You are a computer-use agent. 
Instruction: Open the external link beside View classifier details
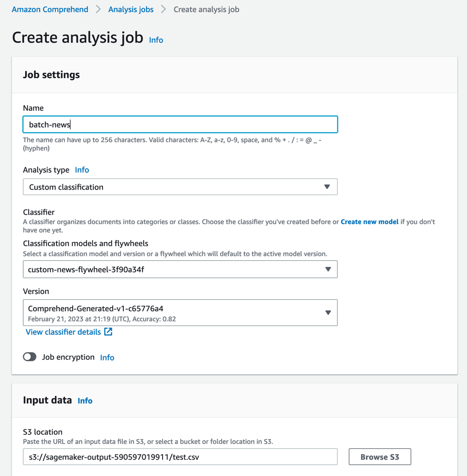tap(108, 332)
